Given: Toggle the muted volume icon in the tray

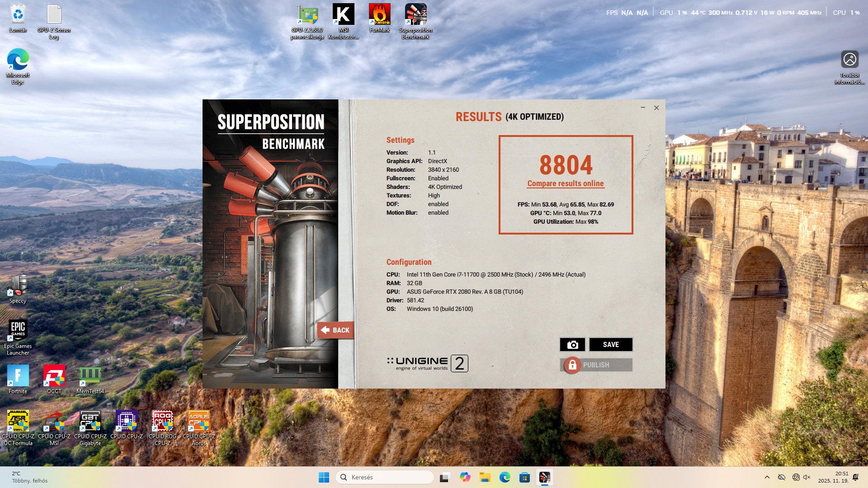Looking at the screenshot, I should pos(807,477).
